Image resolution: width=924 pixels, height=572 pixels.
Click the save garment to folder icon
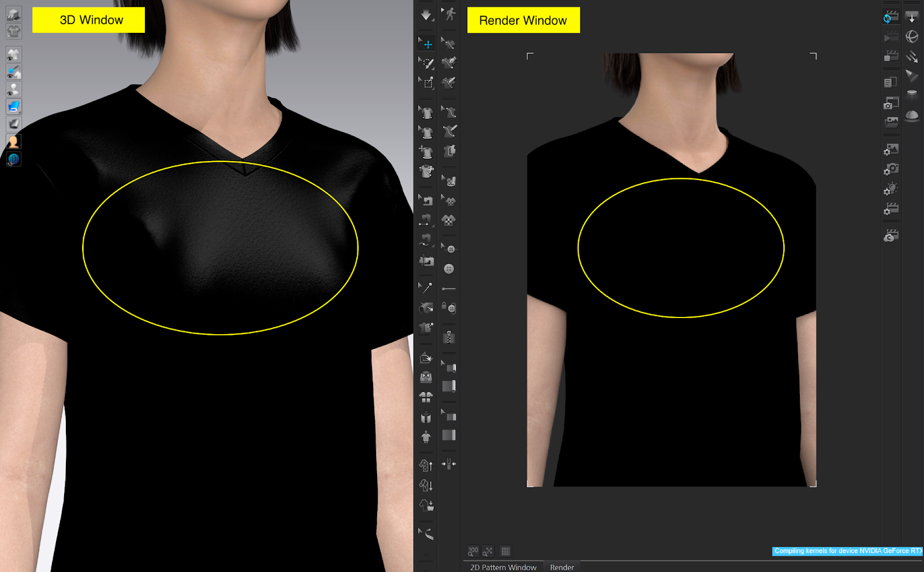click(x=426, y=505)
